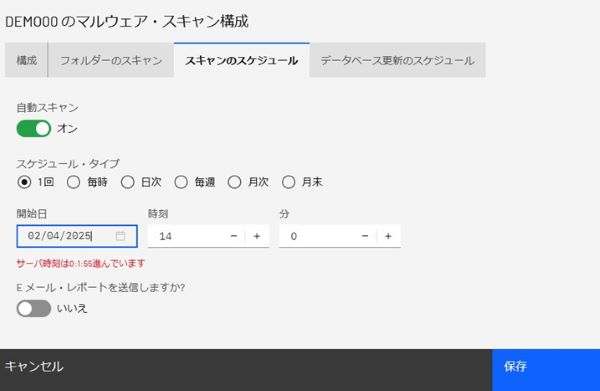Open the フォルダーのスキャン tab

(111, 60)
